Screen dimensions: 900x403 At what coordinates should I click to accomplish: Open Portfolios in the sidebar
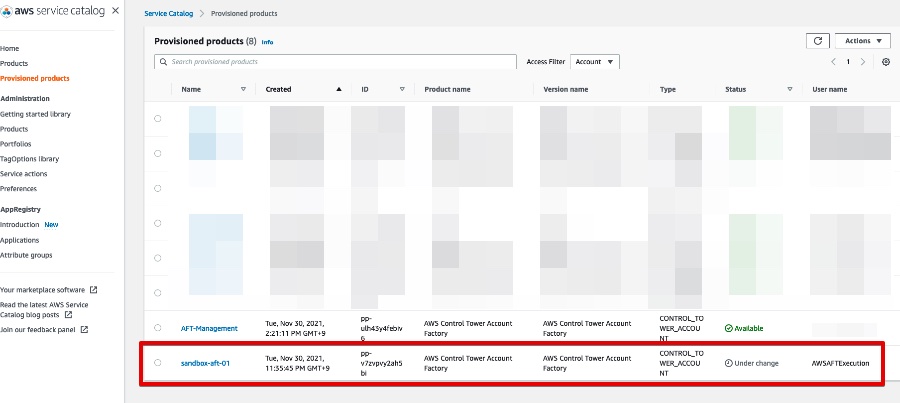pyautogui.click(x=16, y=144)
